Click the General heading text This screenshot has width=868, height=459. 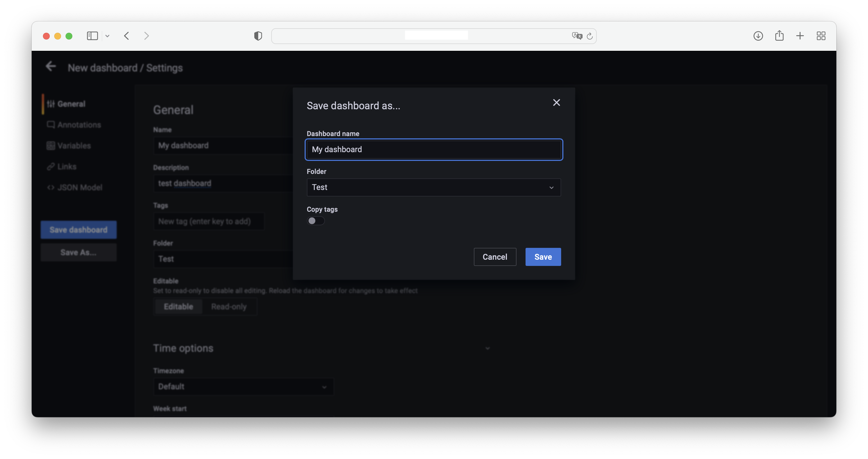tap(173, 110)
